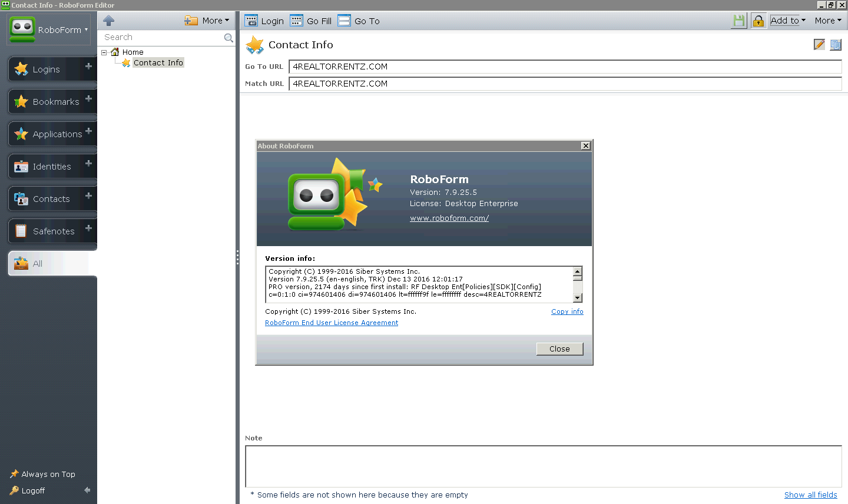The height and width of the screenshot is (504, 848).
Task: Add a new Safenote with plus icon
Action: click(89, 228)
